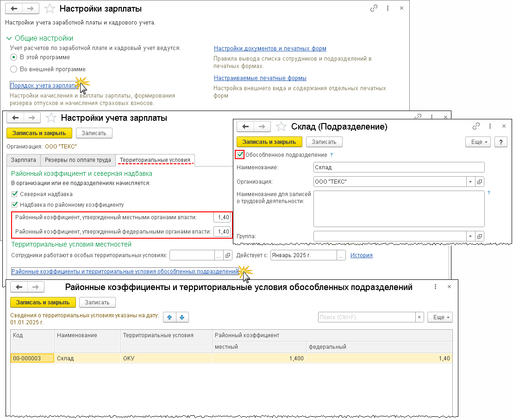Open the Еще menu in Склад form
This screenshot has height=420, width=513.
478,142
